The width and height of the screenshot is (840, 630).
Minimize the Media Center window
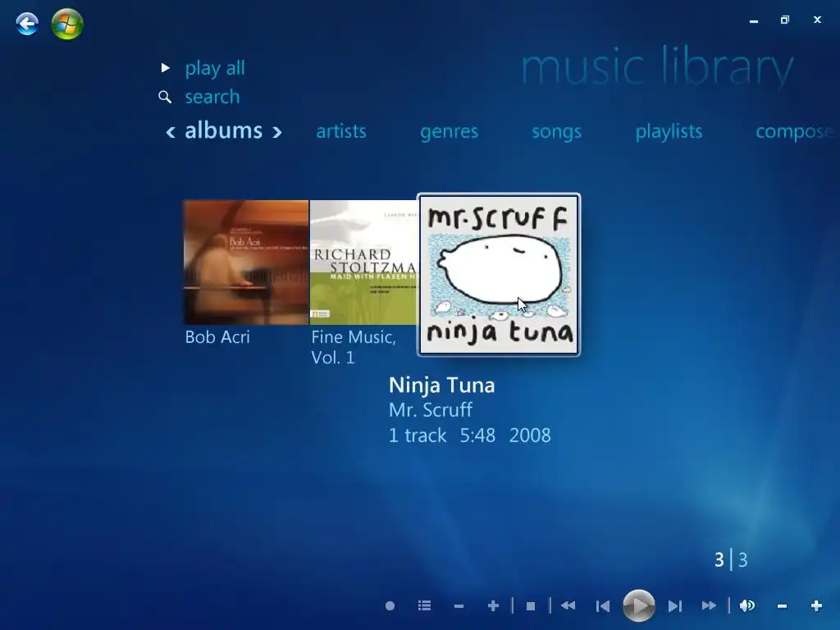(754, 21)
